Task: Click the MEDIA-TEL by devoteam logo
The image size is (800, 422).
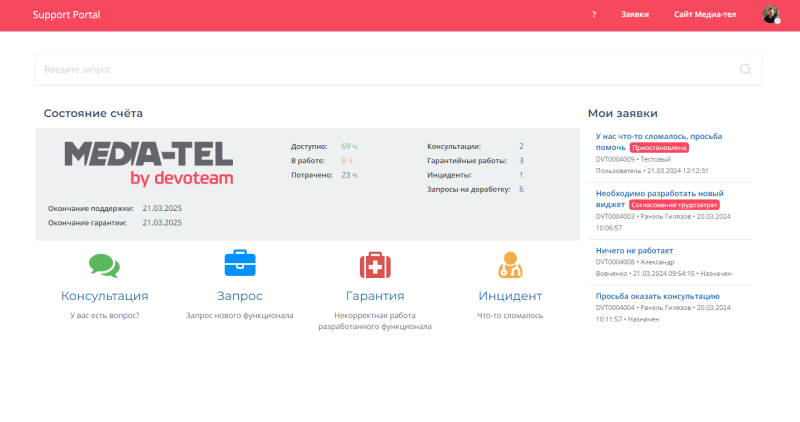Action: 148,163
